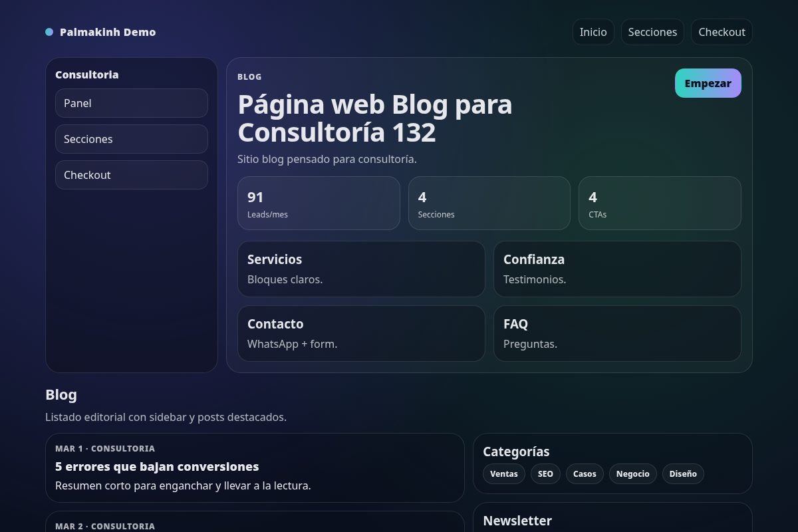Click the 4 Secciones stat card
Screen dimensions: 798x532
coord(489,203)
